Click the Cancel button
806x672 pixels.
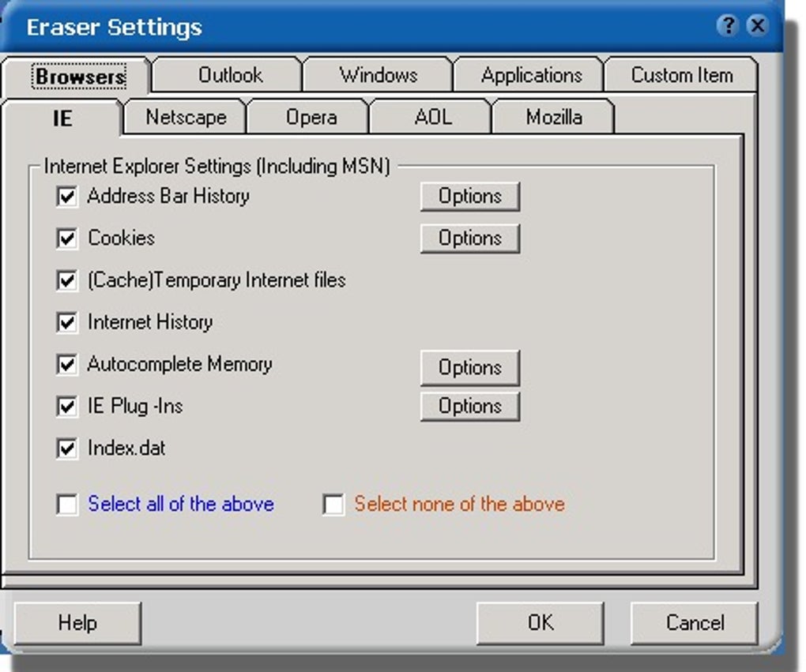coord(695,623)
